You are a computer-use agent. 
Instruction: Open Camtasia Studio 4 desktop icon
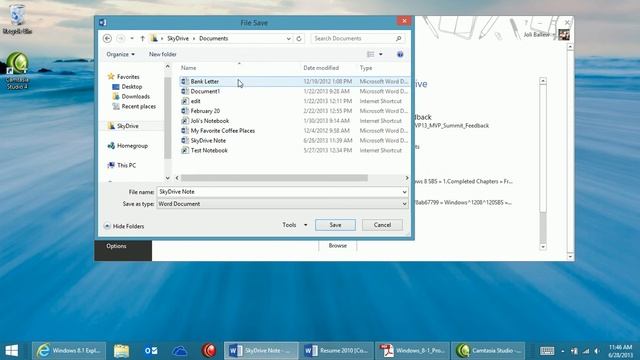[x=17, y=71]
